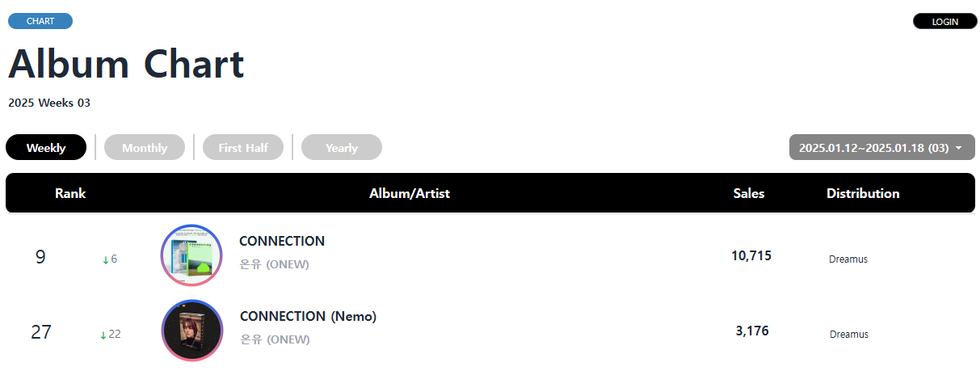Click the Sales column header

tap(749, 193)
